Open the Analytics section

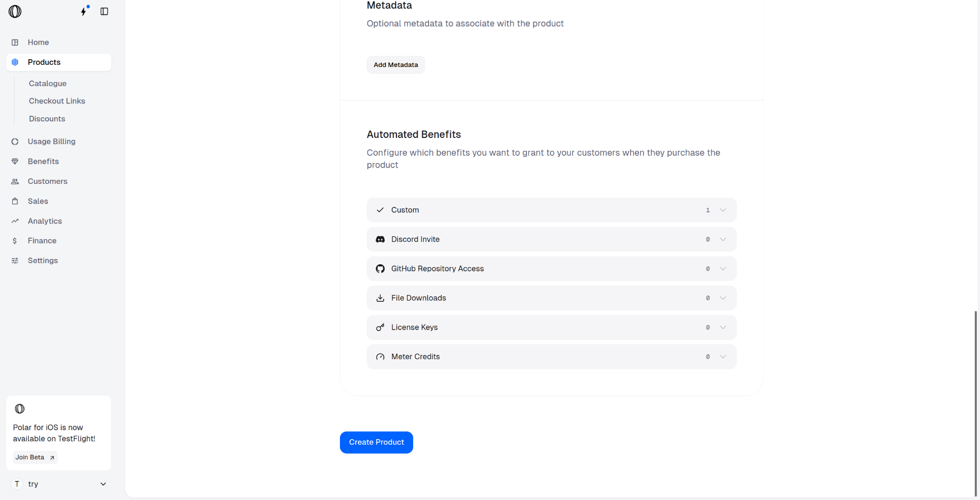(45, 221)
